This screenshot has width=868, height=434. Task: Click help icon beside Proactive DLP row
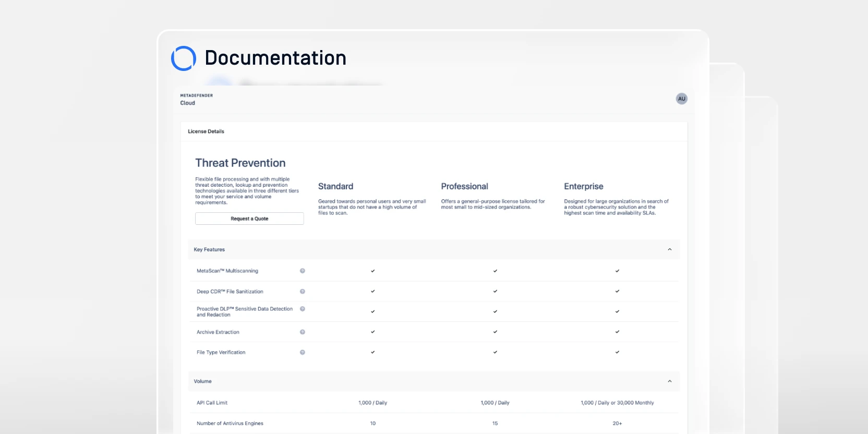click(x=303, y=309)
